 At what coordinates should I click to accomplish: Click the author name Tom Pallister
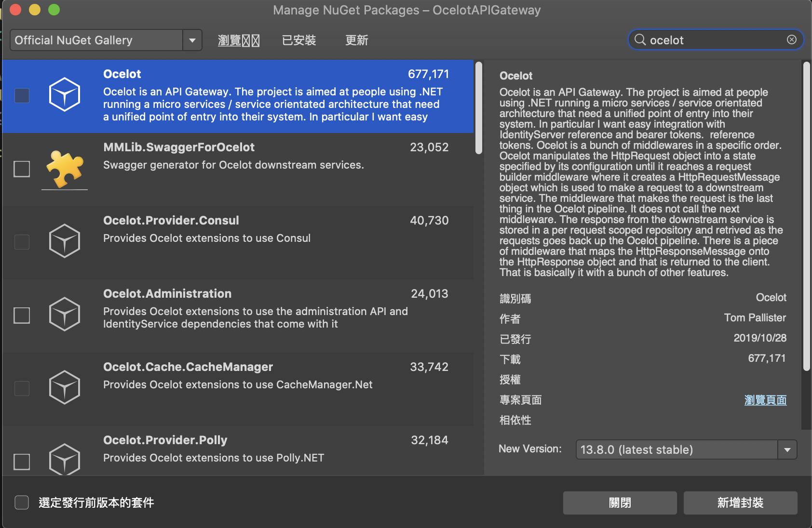pyautogui.click(x=755, y=317)
